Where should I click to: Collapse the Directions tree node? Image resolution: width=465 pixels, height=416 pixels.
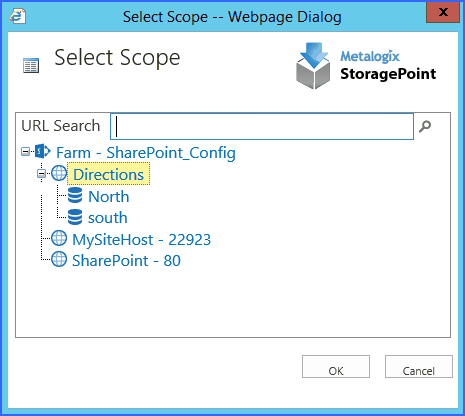click(41, 174)
